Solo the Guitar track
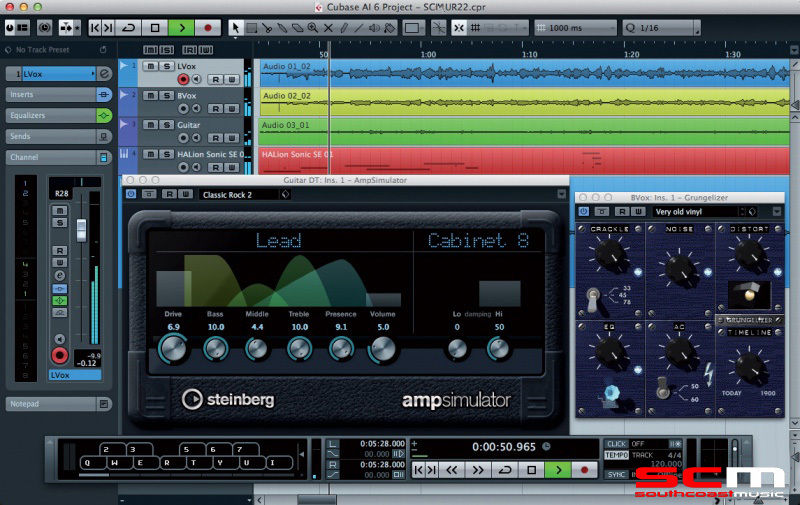The height and width of the screenshot is (505, 800). (165, 126)
